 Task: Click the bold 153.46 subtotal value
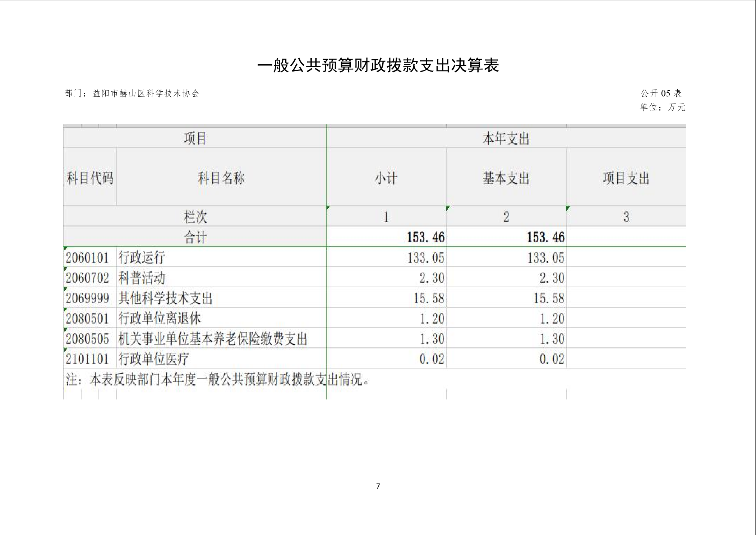point(425,237)
